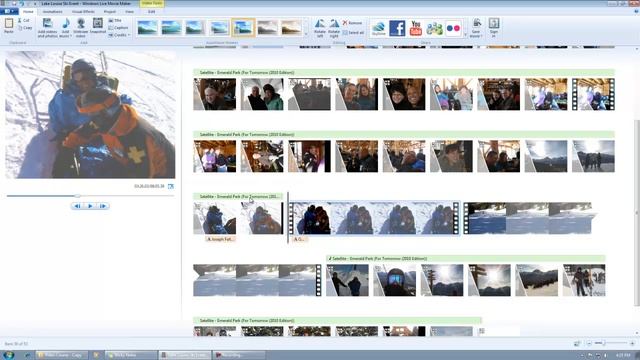
Task: Switch to the View tab
Action: click(x=130, y=11)
